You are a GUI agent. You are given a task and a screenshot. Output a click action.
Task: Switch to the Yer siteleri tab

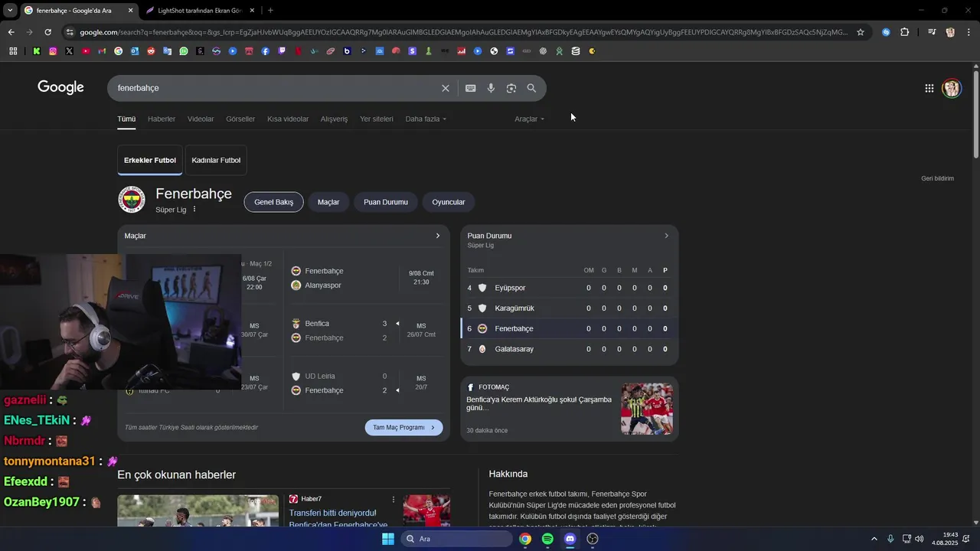377,119
